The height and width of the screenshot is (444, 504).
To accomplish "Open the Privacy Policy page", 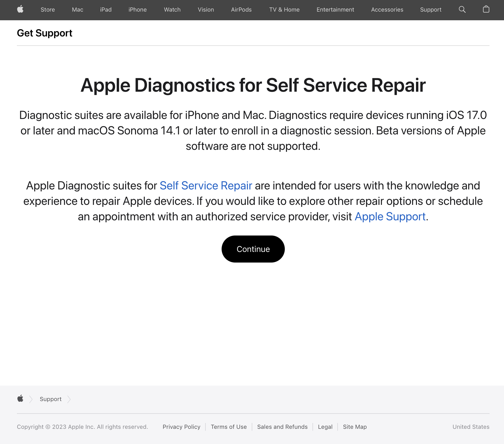I will pyautogui.click(x=181, y=426).
